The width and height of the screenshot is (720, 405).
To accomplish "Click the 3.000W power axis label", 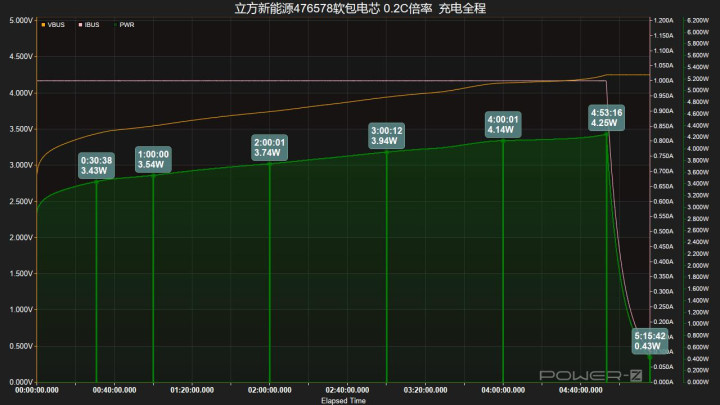I will pyautogui.click(x=698, y=207).
